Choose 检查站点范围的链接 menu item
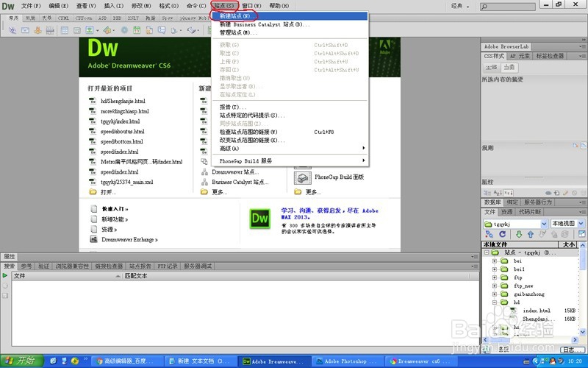 (290, 132)
